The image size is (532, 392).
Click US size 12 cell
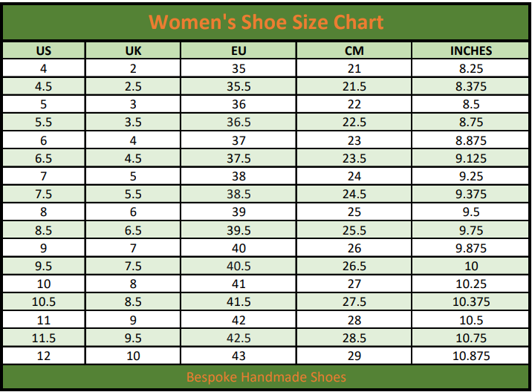[x=44, y=356]
